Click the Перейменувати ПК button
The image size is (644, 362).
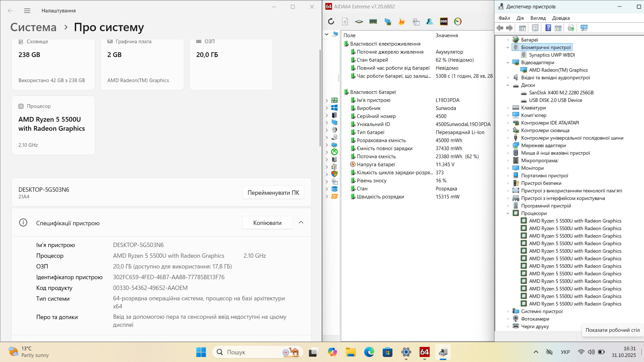point(273,193)
